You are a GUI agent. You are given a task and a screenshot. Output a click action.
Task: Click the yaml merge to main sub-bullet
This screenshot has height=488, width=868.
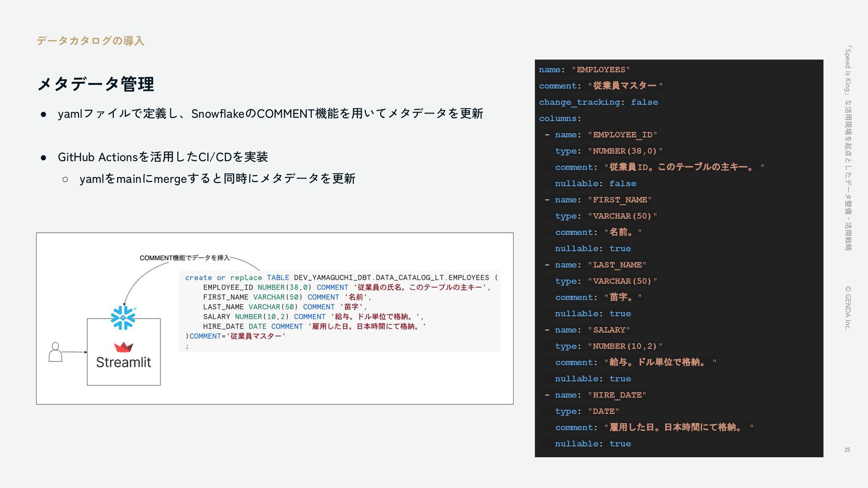point(217,178)
